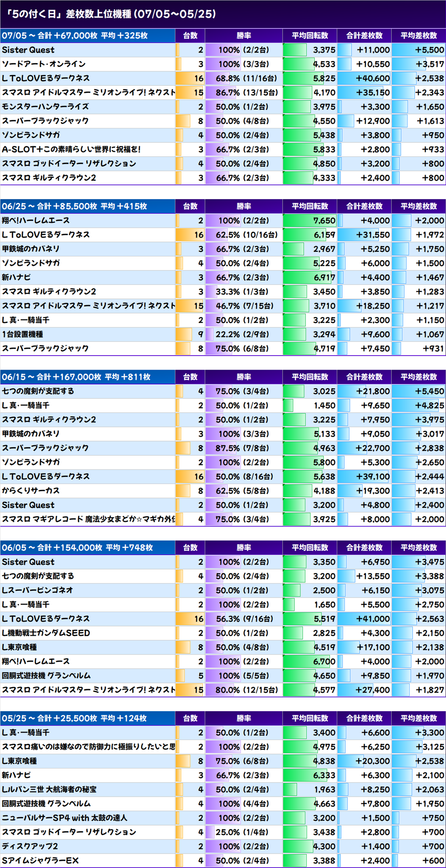
Task: Select the 06/15 合計 +167,000枚 section header
Action: coord(88,377)
